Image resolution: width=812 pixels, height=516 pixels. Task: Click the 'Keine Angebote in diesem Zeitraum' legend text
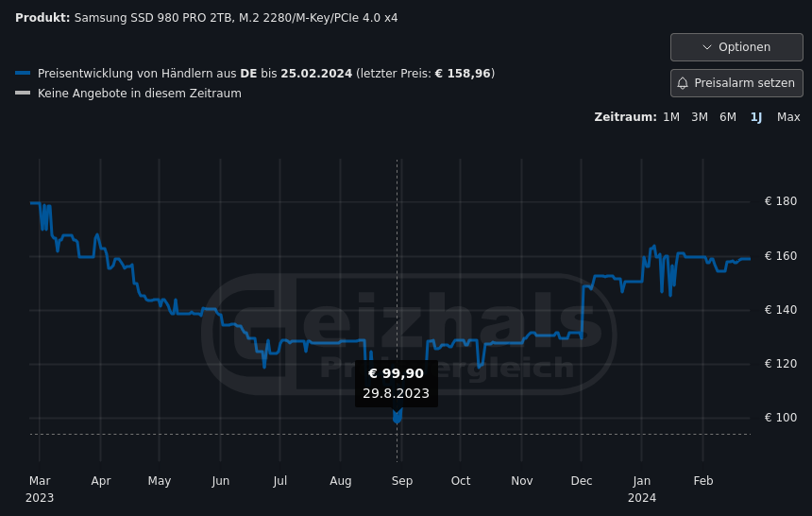click(x=140, y=94)
